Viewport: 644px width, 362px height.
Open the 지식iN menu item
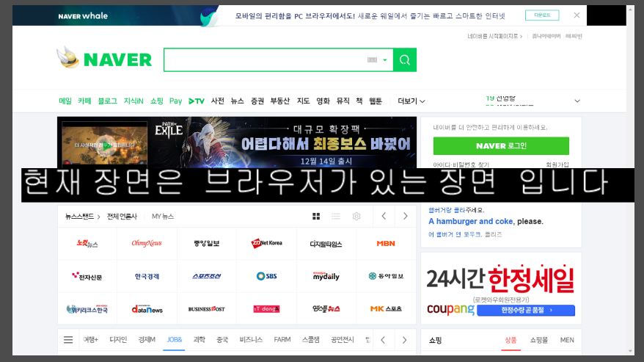133,101
